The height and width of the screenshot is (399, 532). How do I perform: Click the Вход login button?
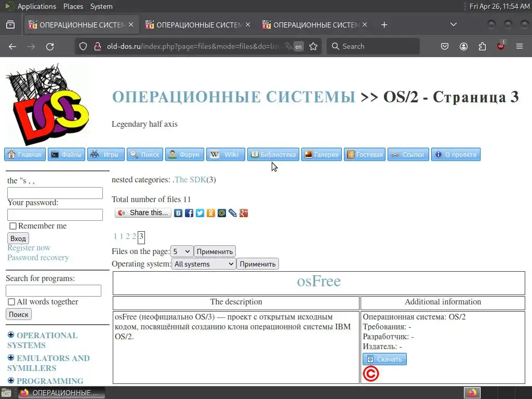click(x=18, y=238)
